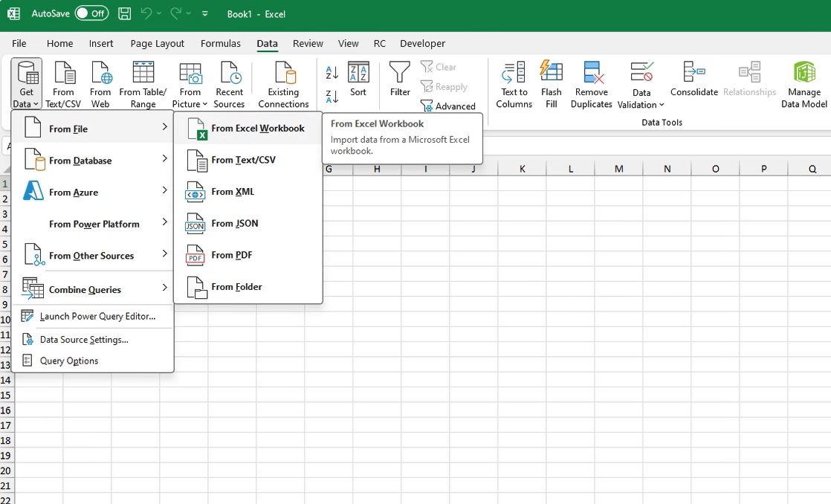The image size is (831, 504).
Task: Click the Existing Connections icon
Action: (x=283, y=84)
